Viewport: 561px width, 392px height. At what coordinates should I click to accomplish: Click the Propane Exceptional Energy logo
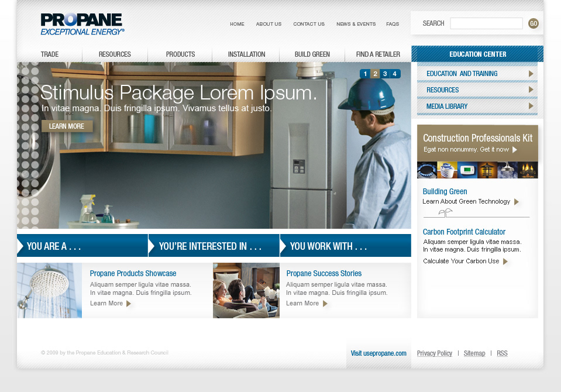(x=82, y=25)
